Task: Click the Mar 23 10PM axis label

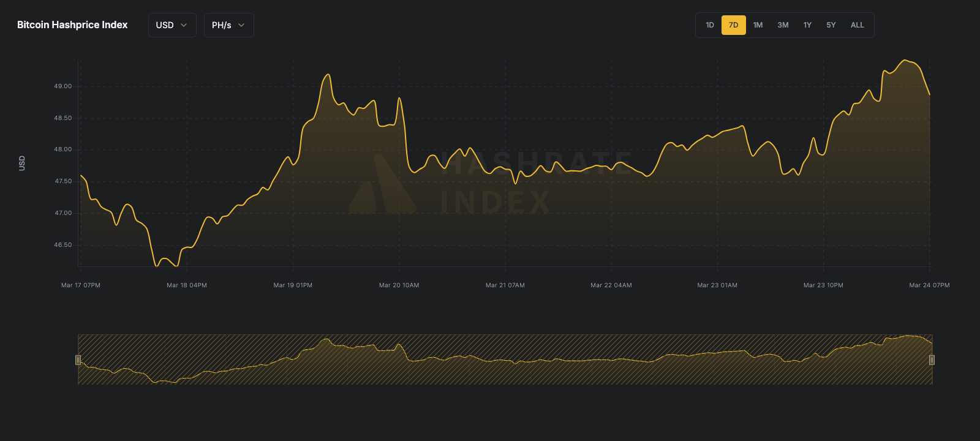Action: pos(823,285)
